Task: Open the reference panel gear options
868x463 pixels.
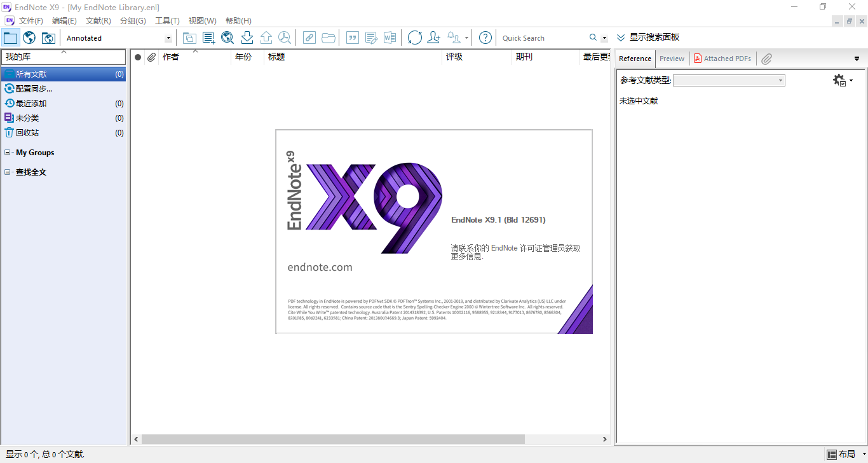Action: pos(839,79)
